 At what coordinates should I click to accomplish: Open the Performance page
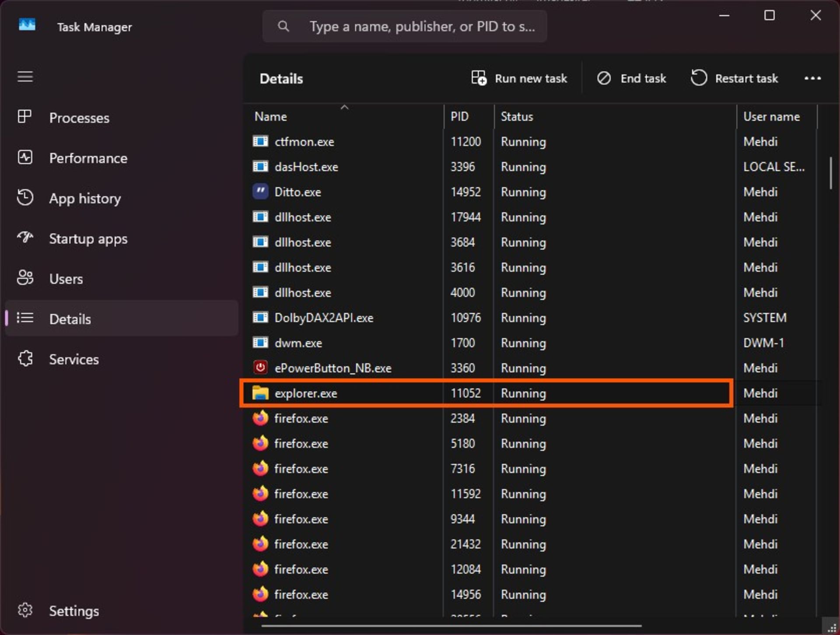[87, 158]
